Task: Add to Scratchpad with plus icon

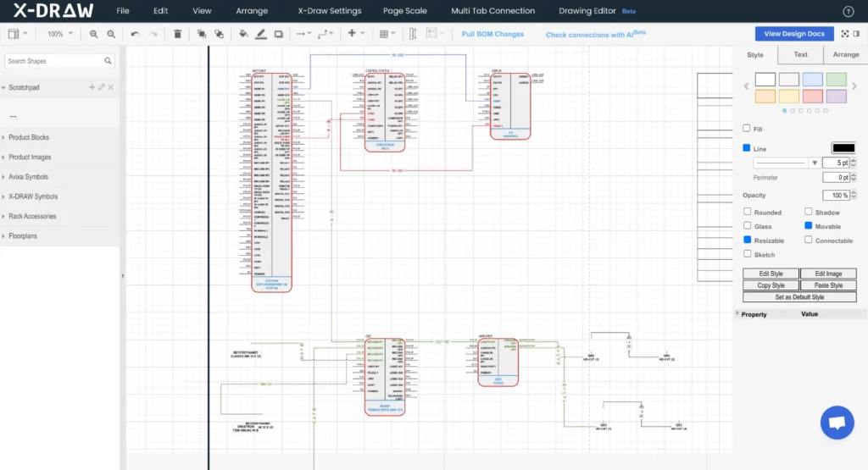Action: pyautogui.click(x=92, y=87)
